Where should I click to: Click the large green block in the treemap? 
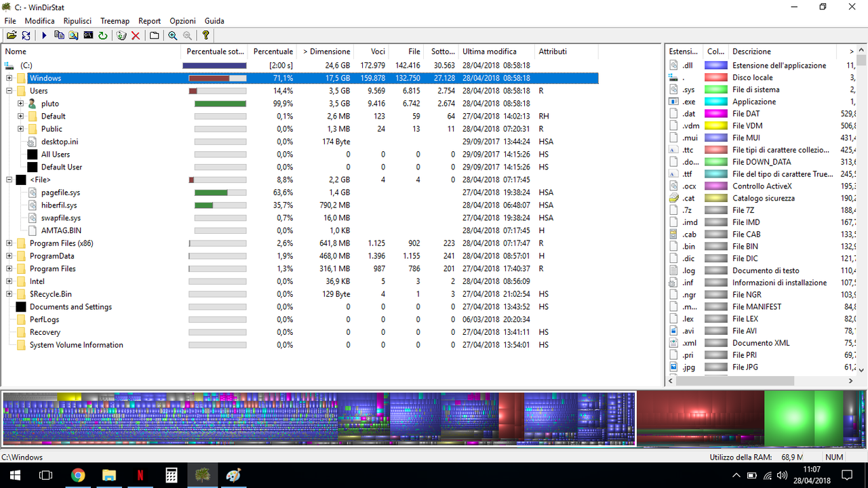tap(789, 418)
